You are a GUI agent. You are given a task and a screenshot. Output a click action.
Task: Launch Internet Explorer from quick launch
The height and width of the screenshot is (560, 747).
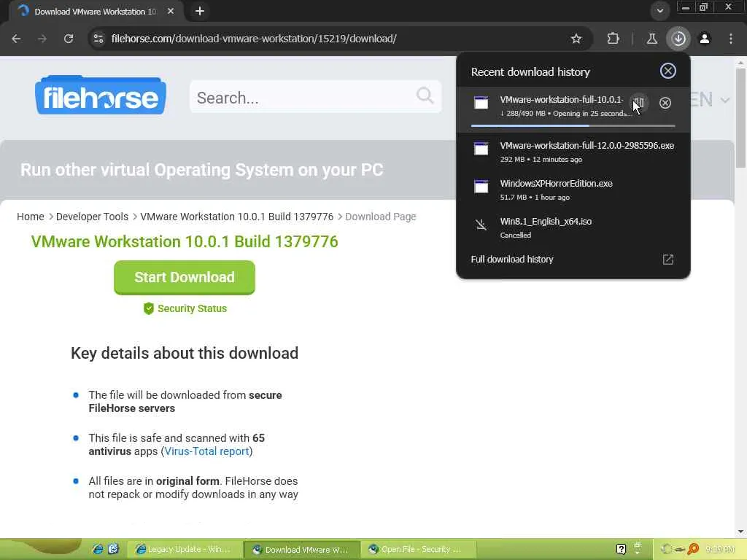pos(98,549)
